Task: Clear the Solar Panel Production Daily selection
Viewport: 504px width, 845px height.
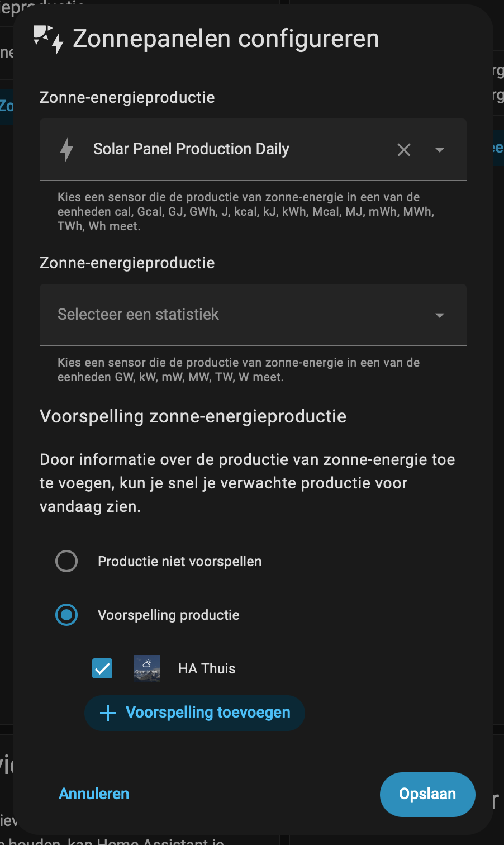Action: (404, 150)
